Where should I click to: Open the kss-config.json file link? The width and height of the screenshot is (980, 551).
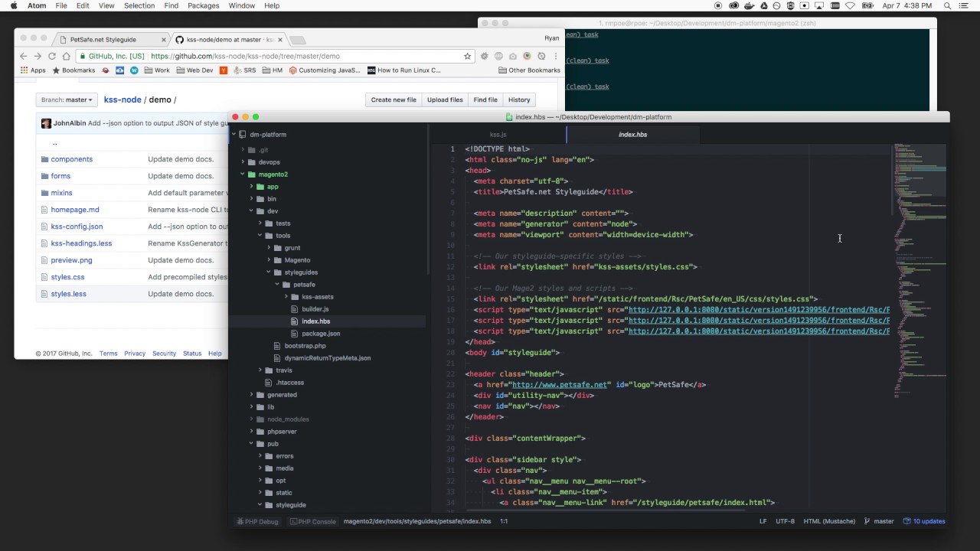[77, 227]
